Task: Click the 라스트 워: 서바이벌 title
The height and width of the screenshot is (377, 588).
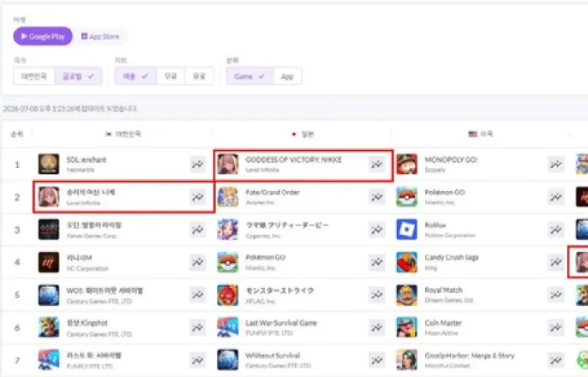Action: [x=93, y=356]
